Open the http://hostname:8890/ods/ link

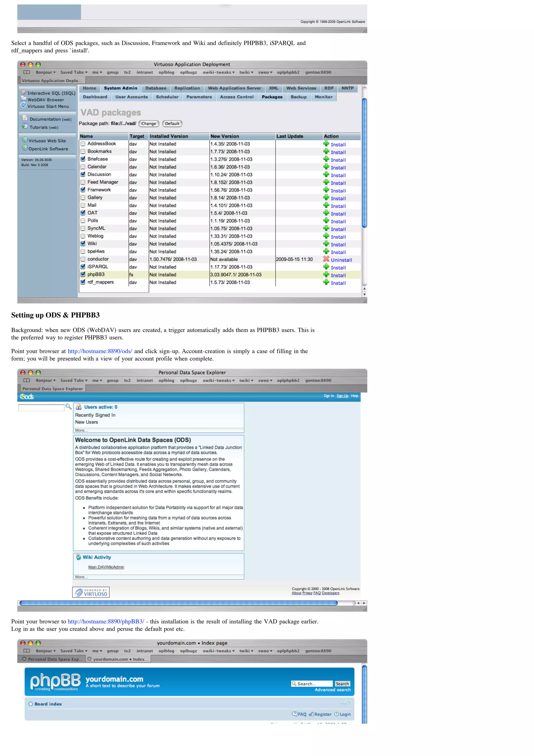100,351
